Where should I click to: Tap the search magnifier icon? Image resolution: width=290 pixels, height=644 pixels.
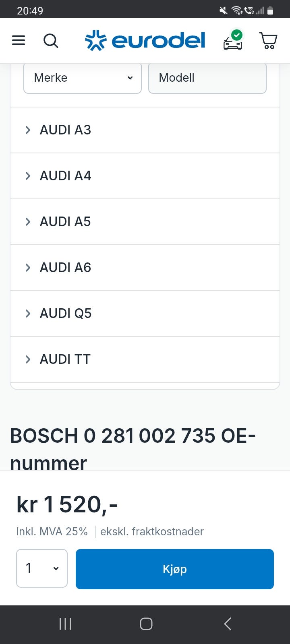pyautogui.click(x=51, y=41)
